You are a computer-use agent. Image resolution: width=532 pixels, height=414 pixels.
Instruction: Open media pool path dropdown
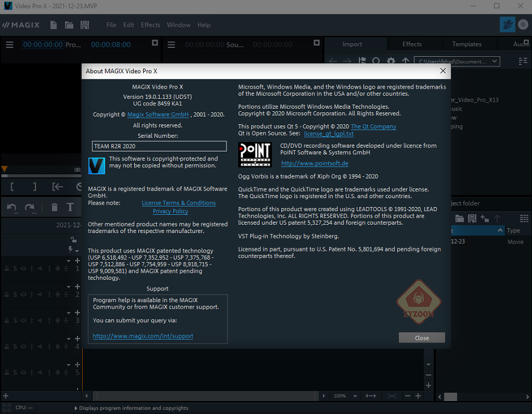(x=494, y=62)
